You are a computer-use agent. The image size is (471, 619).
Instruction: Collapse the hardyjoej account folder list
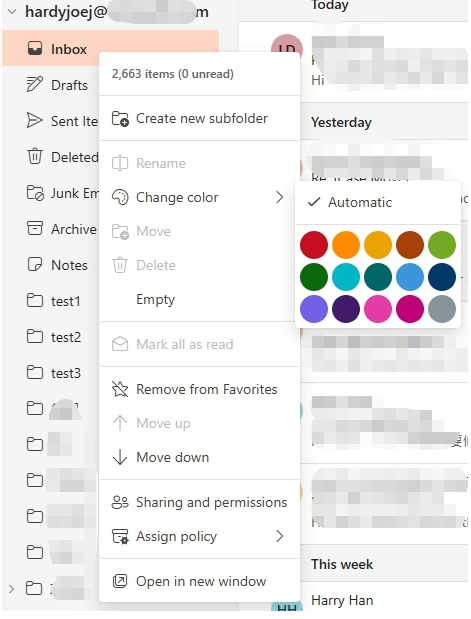point(12,11)
